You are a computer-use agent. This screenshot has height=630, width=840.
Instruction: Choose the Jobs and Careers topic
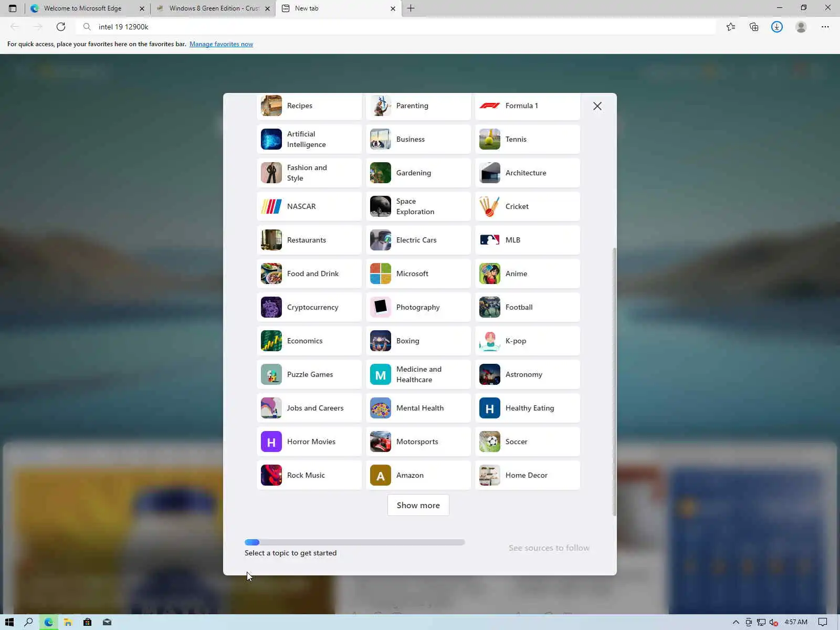(309, 408)
